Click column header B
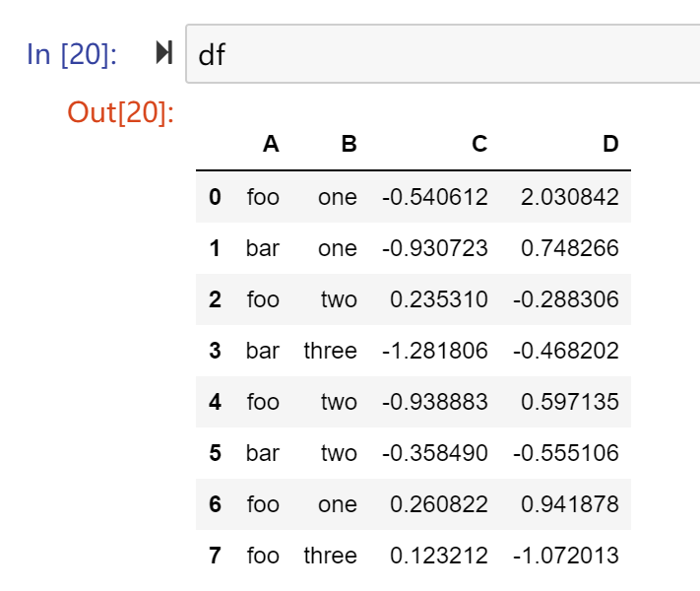 [x=350, y=144]
